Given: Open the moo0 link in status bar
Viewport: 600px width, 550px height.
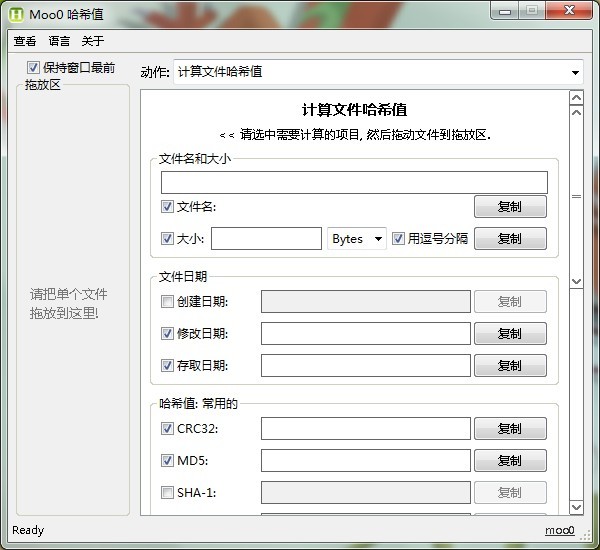Looking at the screenshot, I should 559,530.
